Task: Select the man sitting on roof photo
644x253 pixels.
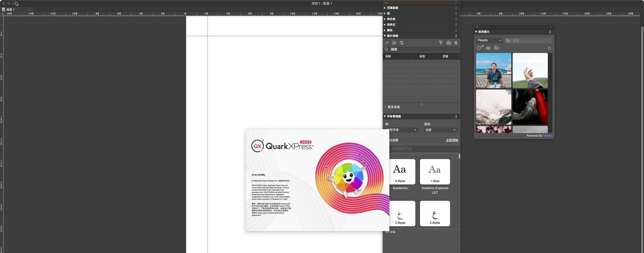Action: coord(494,70)
